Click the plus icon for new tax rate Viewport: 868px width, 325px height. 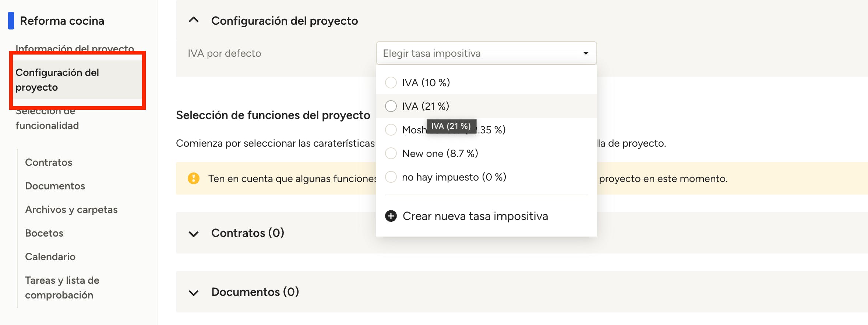pyautogui.click(x=391, y=216)
